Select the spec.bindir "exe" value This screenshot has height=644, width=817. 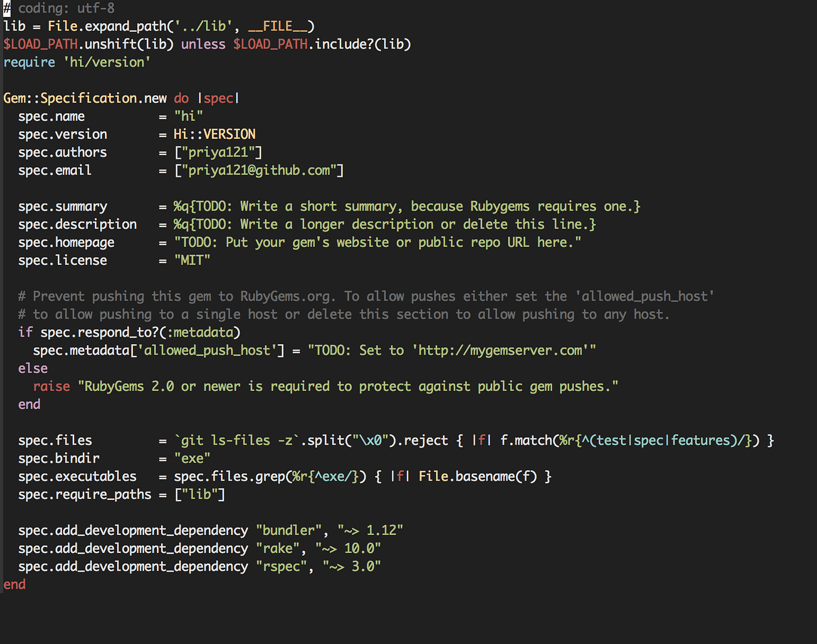click(x=193, y=458)
